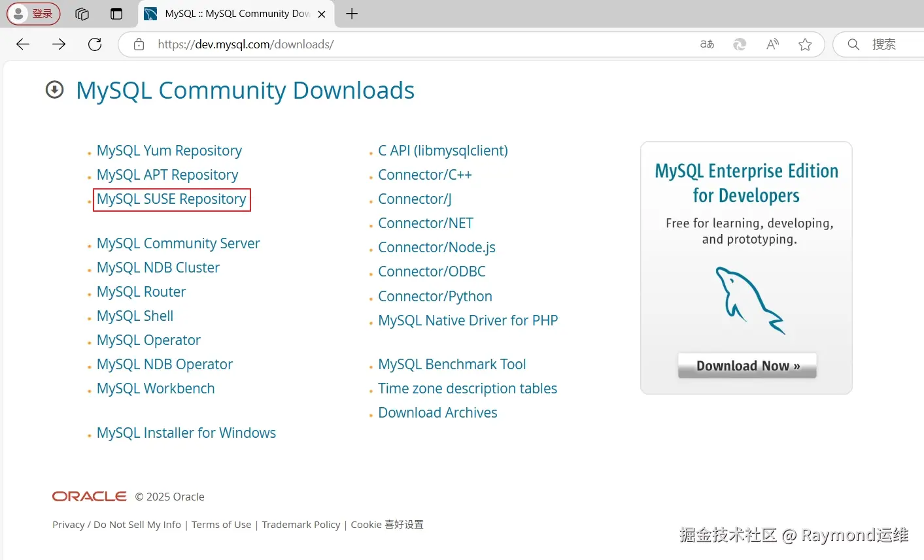
Task: Open MySQL Workbench link
Action: coord(156,388)
